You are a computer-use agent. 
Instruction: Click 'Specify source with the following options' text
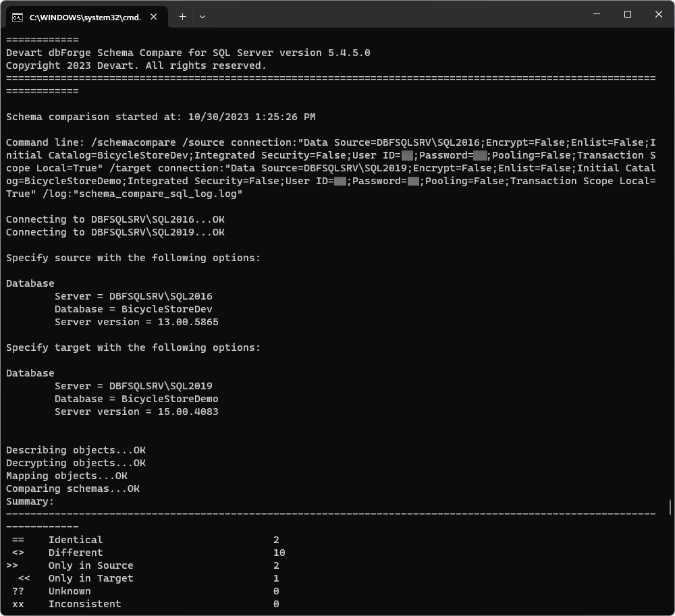[133, 258]
